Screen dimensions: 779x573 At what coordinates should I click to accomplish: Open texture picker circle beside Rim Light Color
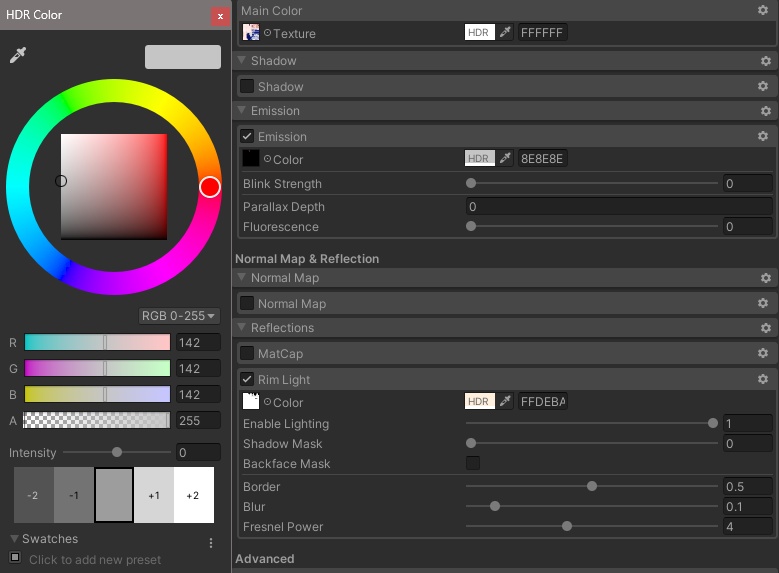click(267, 402)
